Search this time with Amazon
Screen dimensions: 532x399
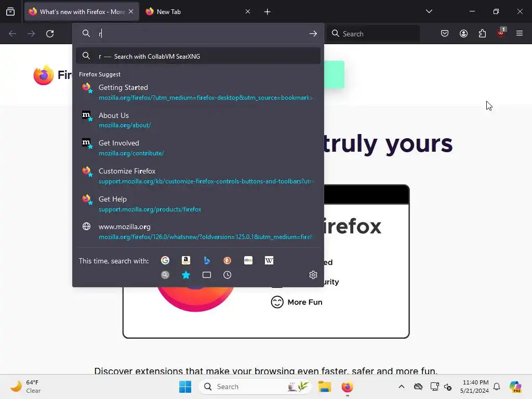[186, 260]
